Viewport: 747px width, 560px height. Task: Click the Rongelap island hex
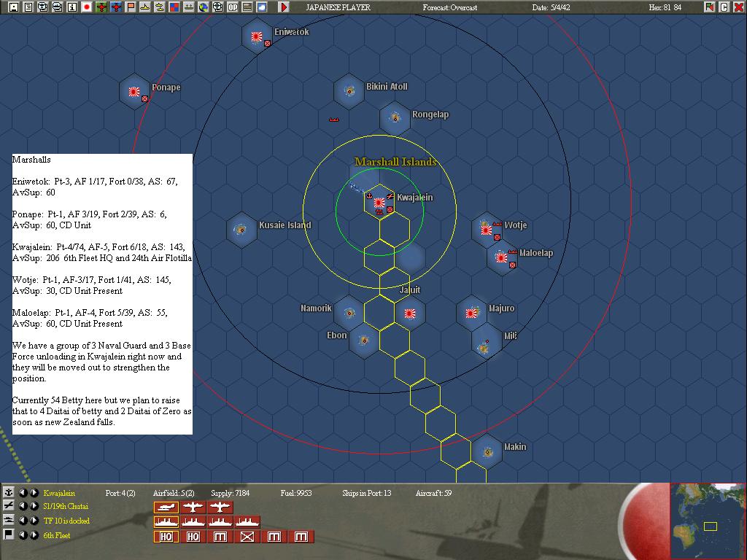(395, 117)
